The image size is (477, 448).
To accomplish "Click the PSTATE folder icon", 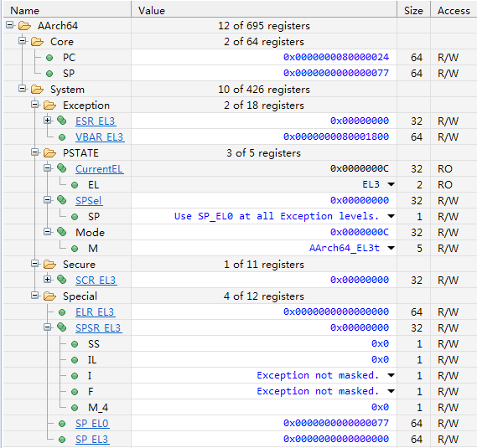I will click(x=49, y=153).
